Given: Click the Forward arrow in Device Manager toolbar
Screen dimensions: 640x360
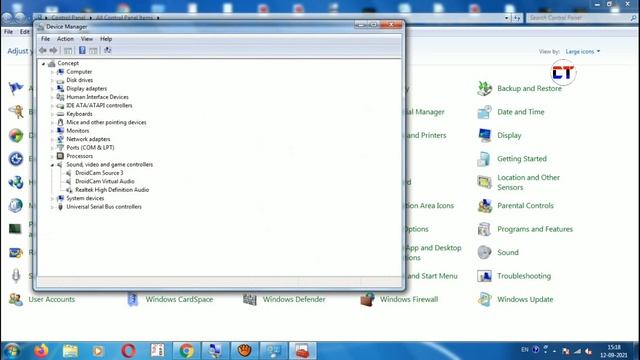Looking at the screenshot, I should point(53,50).
